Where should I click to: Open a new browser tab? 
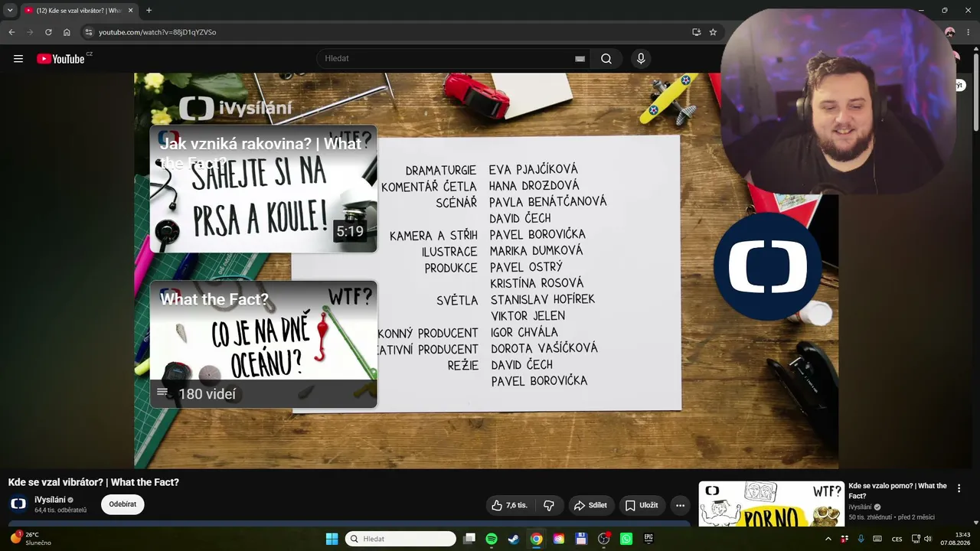[x=149, y=11]
